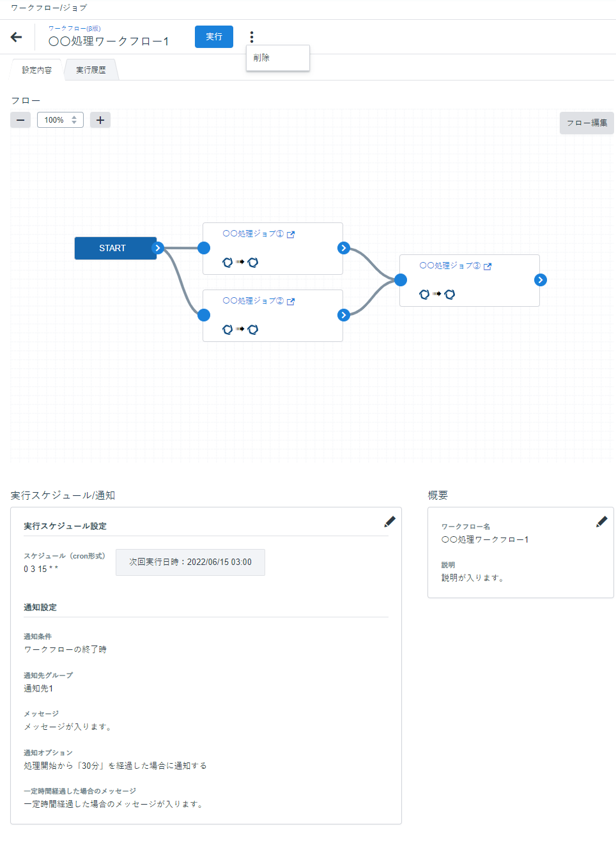The image size is (616, 850).
Task: Click the 通知先1 group value
Action: [x=38, y=688]
